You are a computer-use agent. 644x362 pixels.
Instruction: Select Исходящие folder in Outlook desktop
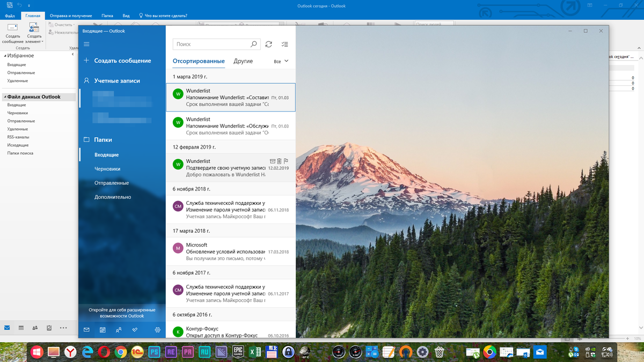click(x=18, y=145)
